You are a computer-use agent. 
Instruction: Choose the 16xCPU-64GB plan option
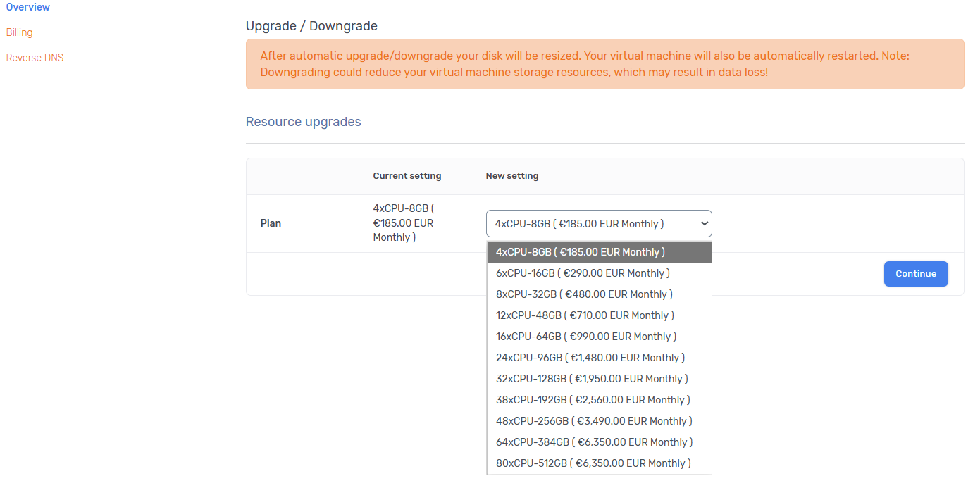(586, 337)
